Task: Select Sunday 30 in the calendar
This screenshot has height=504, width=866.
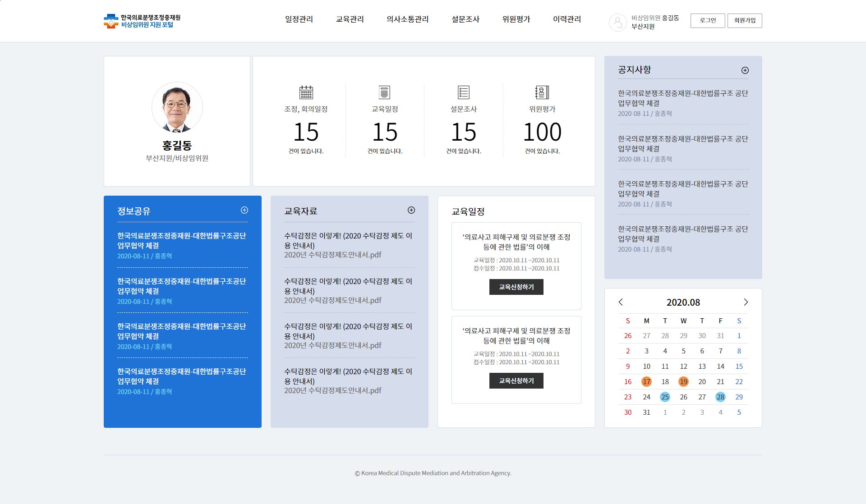Action: 628,412
